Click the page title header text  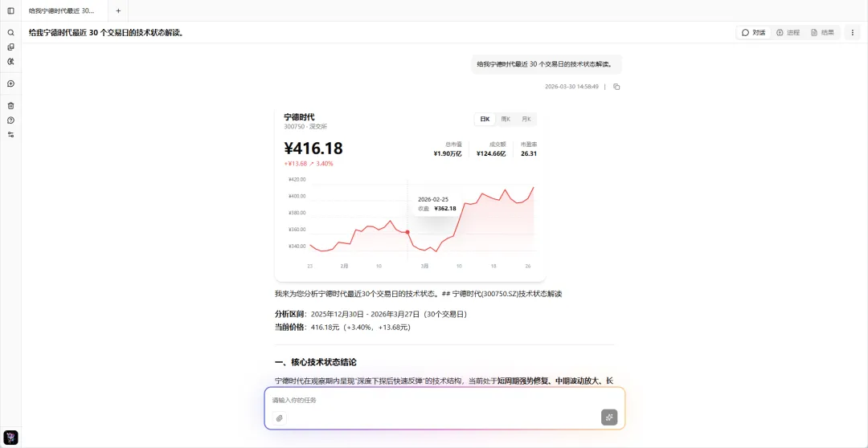106,33
